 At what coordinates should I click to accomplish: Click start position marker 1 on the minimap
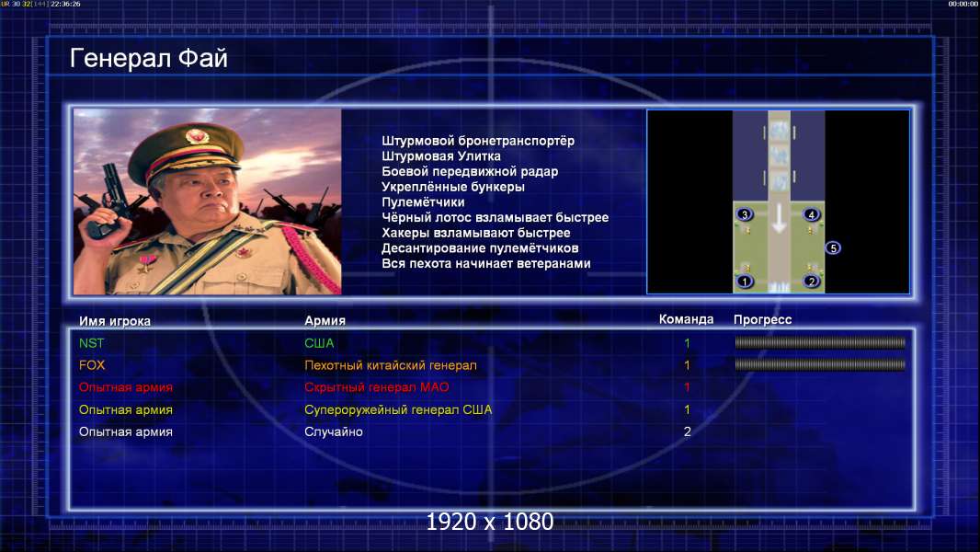(x=745, y=282)
